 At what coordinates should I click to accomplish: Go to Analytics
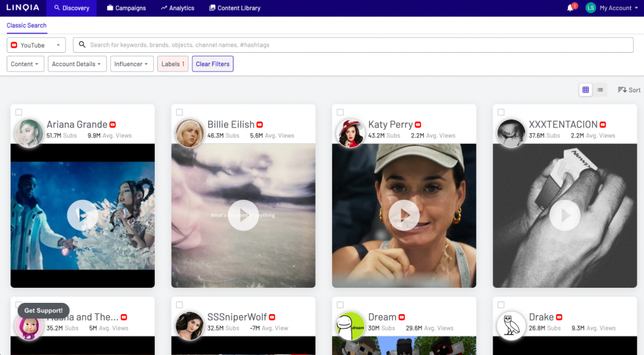pyautogui.click(x=177, y=8)
